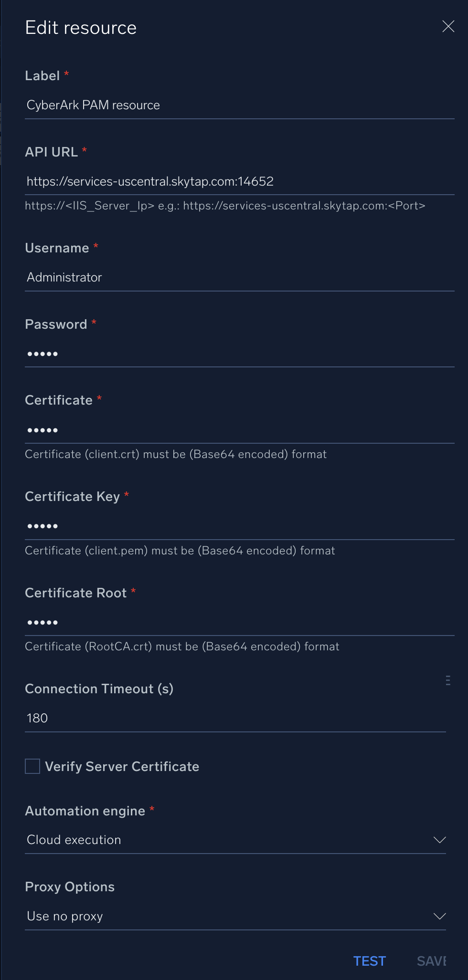Click the TEST button
468x980 pixels.
(x=369, y=961)
